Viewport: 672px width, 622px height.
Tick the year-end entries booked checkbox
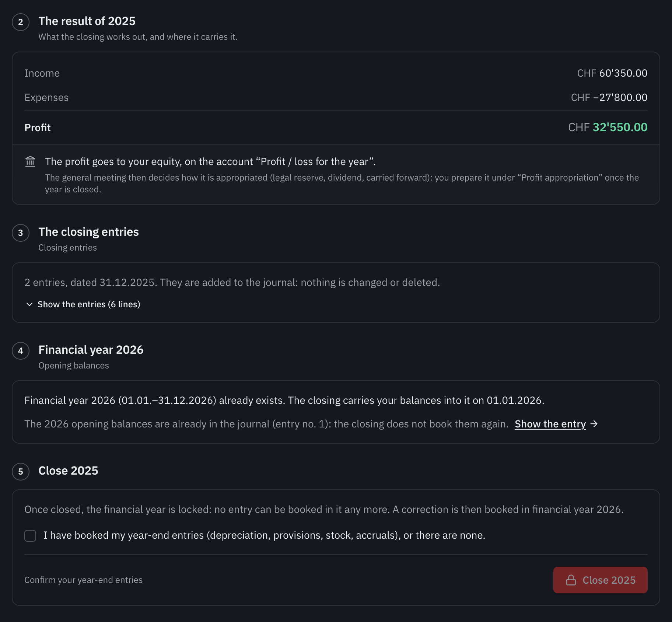tap(30, 536)
